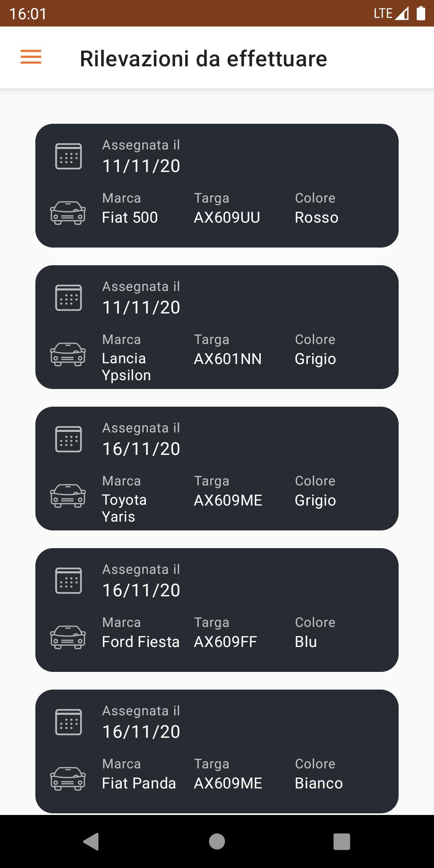Open the orange hamburger navigation menu
Screen dimensions: 434x868
click(x=31, y=57)
